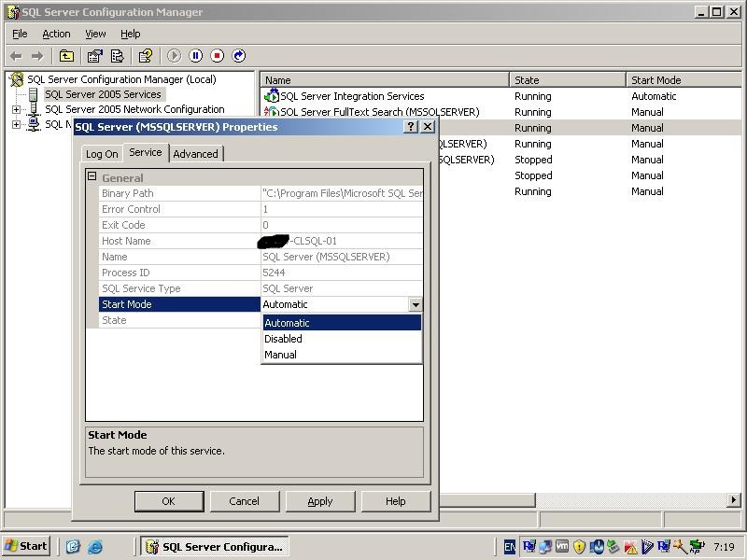Choose Disabled in Start Mode list

click(342, 339)
